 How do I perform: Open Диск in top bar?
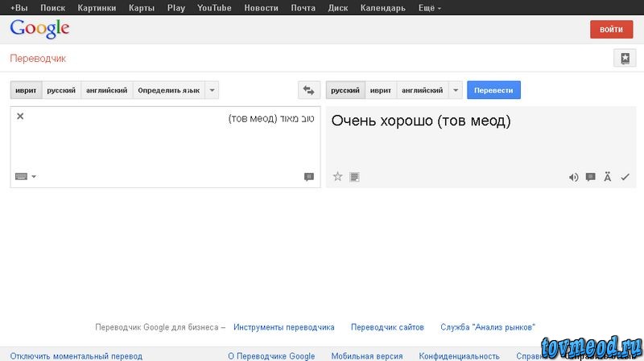tap(338, 8)
